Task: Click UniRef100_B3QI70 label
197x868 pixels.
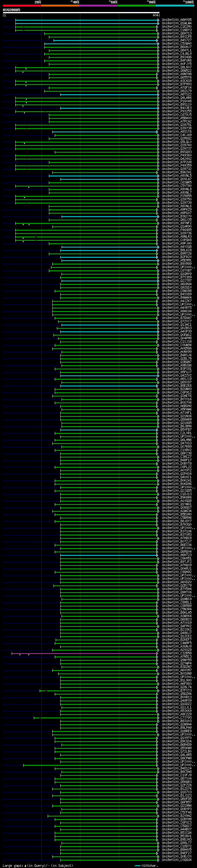Action: click(176, 216)
